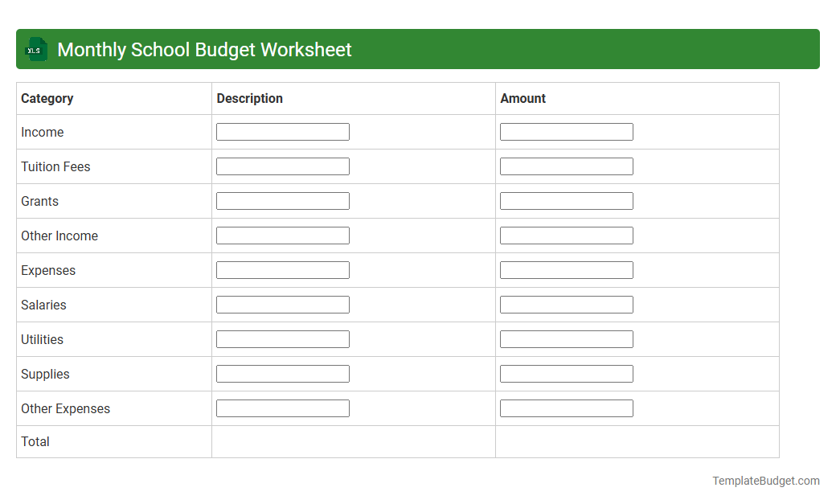Click the Tuition Fees amount field

click(566, 166)
